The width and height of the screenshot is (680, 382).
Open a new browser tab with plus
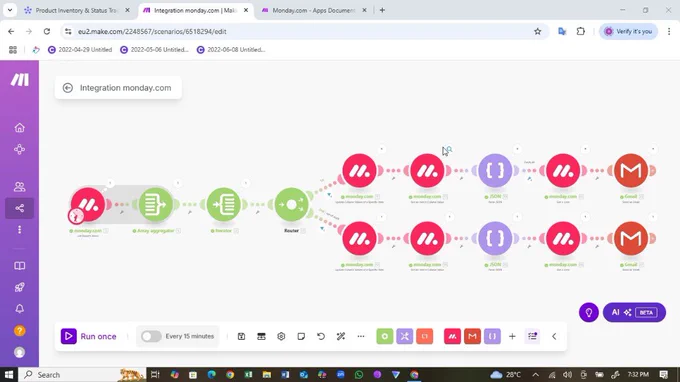pyautogui.click(x=382, y=10)
